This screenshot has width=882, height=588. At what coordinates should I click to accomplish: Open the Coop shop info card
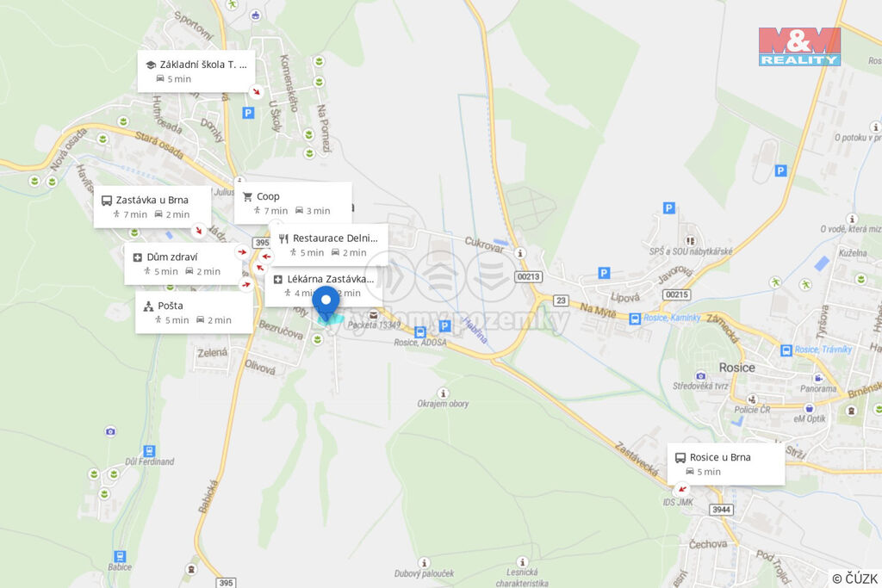[293, 203]
